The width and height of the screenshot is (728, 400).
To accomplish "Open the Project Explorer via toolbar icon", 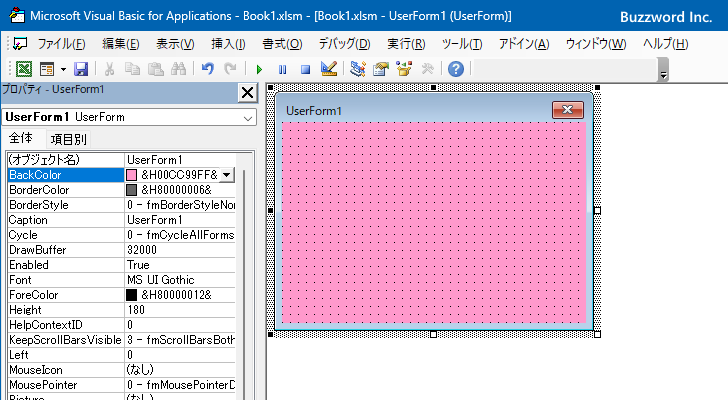I will click(358, 69).
